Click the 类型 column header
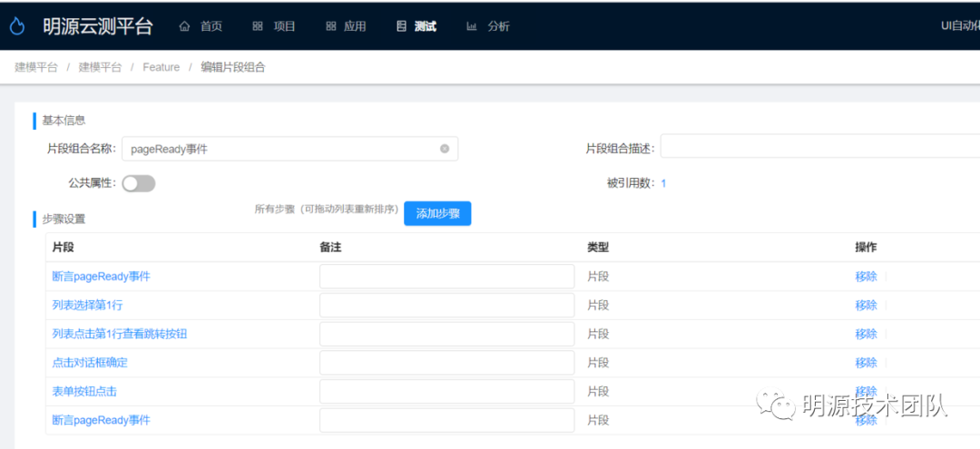 pyautogui.click(x=598, y=248)
